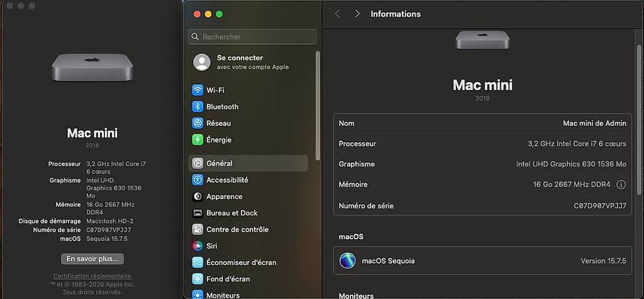This screenshot has width=644, height=299.
Task: Click serial number in About window
Action: point(109,230)
